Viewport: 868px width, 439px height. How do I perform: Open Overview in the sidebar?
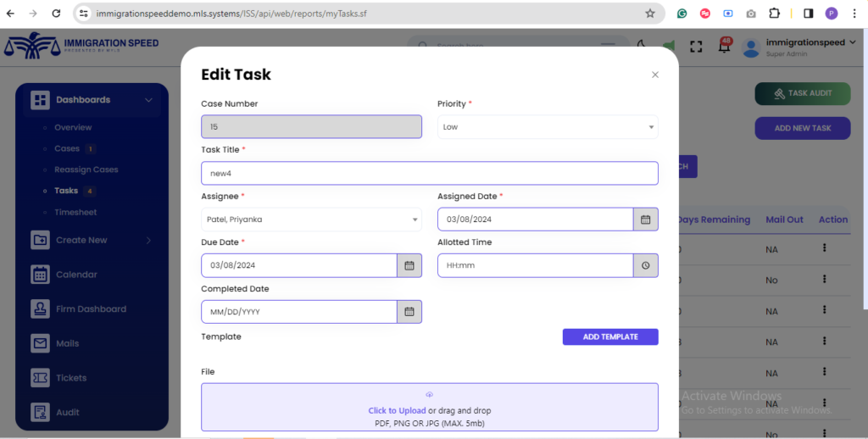[x=73, y=127]
